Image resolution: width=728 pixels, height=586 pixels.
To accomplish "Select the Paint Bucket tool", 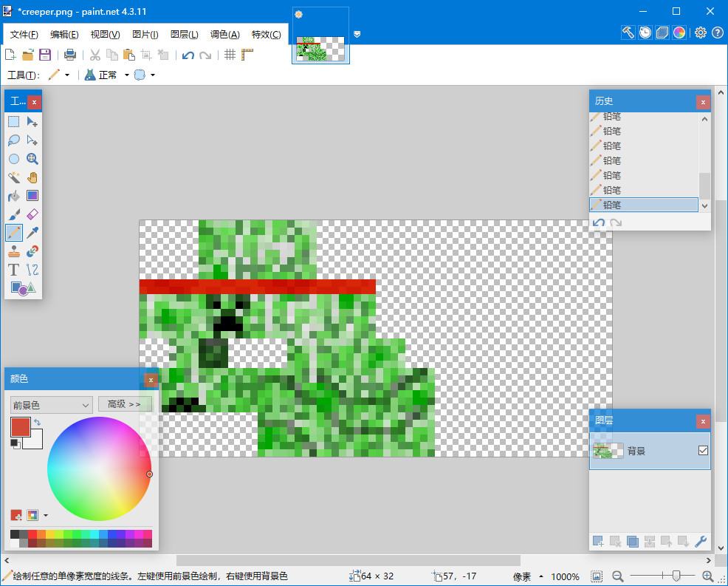I will coord(14,196).
